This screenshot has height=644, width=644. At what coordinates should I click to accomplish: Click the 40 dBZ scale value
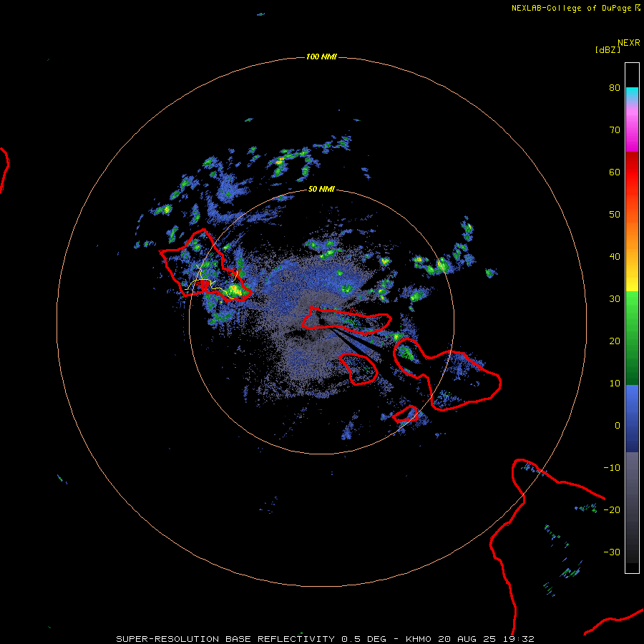point(615,257)
